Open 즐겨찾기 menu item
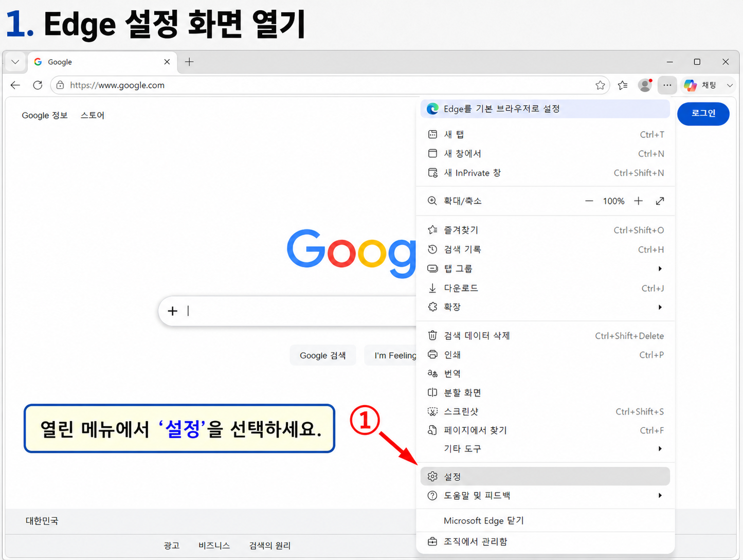Screen dimensions: 743x560 pyautogui.click(x=545, y=230)
